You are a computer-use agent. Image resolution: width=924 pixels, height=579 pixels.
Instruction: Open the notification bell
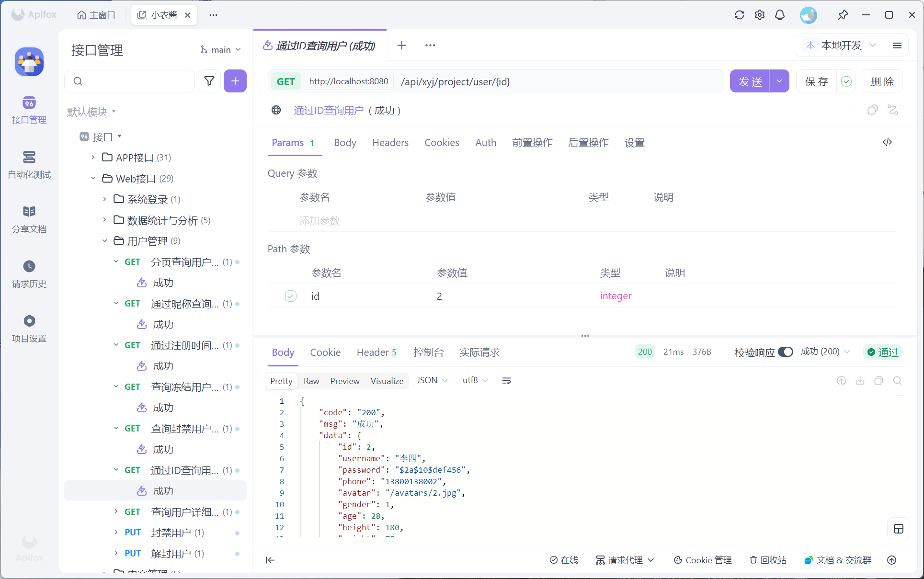click(x=780, y=15)
